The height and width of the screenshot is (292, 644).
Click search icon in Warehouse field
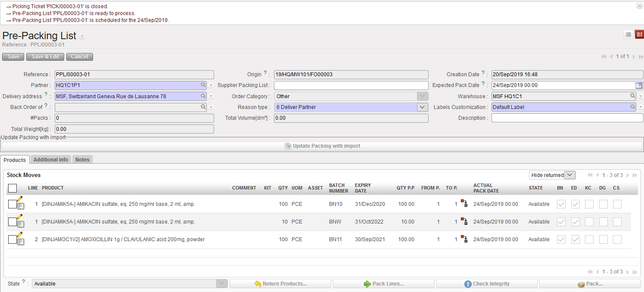(633, 96)
